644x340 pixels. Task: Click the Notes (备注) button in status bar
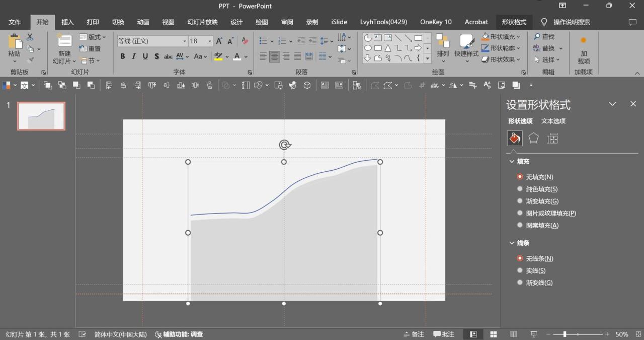pyautogui.click(x=414, y=334)
